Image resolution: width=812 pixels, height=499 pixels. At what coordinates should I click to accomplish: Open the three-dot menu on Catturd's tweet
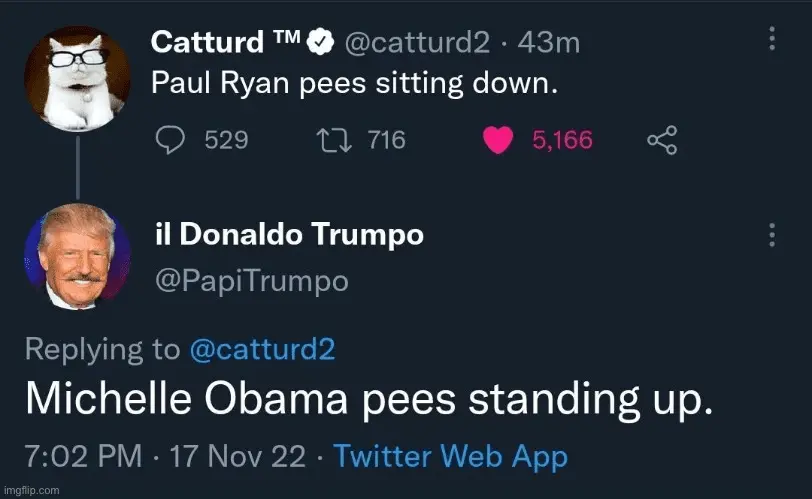pos(771,39)
